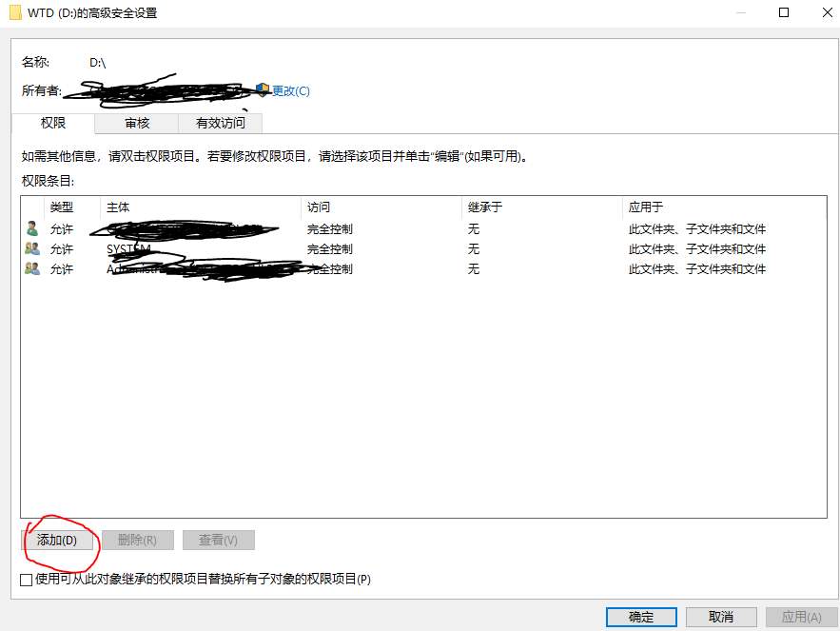Click the 应用(A) apply button

coord(801,617)
